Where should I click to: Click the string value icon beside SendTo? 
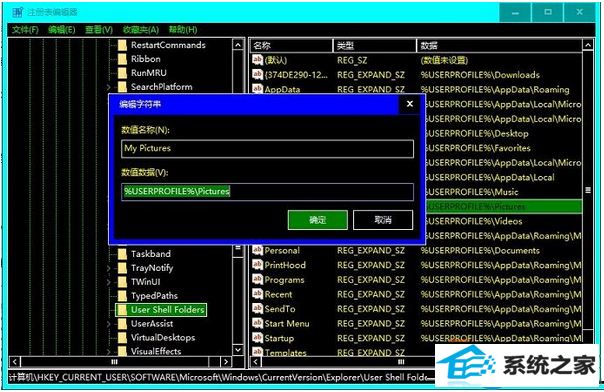click(x=257, y=309)
